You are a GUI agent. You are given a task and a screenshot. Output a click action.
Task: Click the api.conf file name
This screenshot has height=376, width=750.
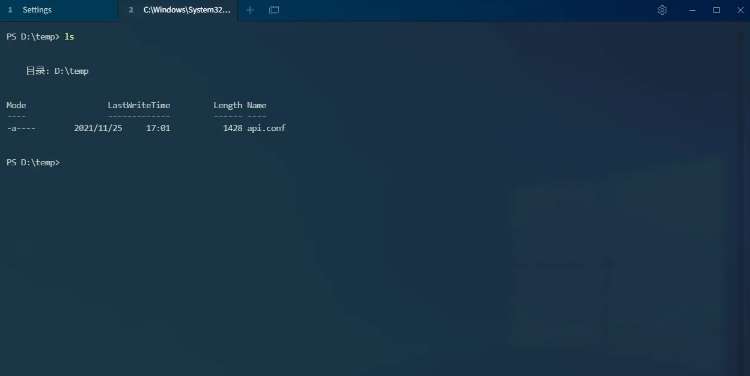pos(266,128)
